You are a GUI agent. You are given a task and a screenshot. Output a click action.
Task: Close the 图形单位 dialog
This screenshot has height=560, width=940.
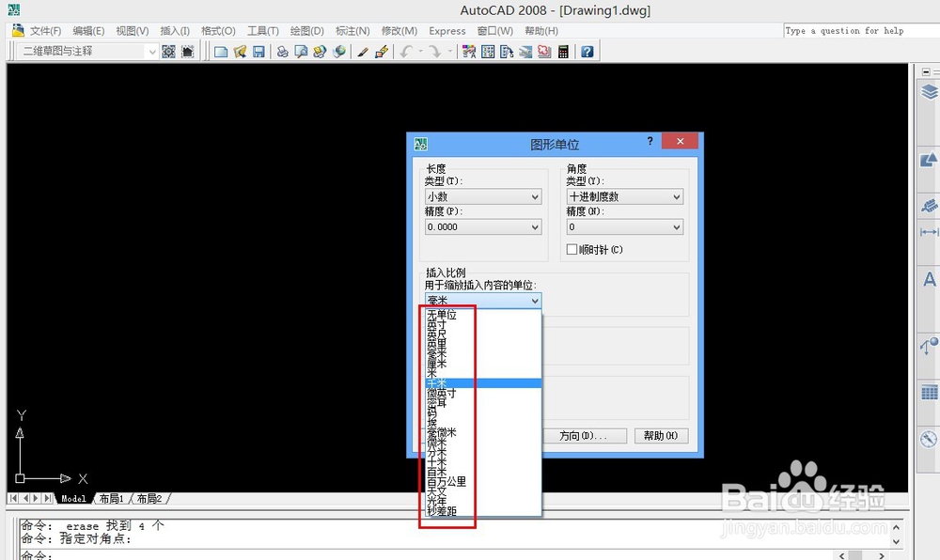pos(680,141)
